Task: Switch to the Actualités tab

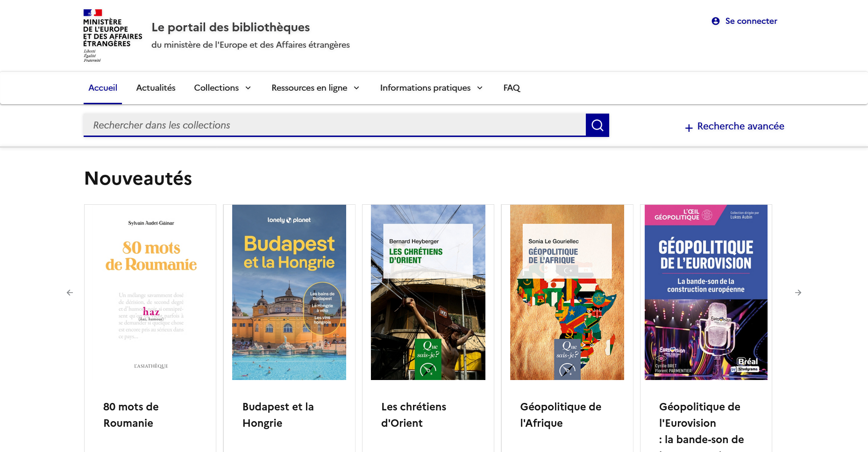Action: (x=156, y=88)
